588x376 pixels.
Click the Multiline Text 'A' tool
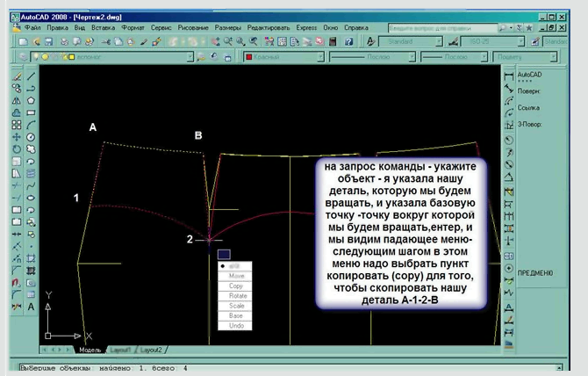point(32,308)
